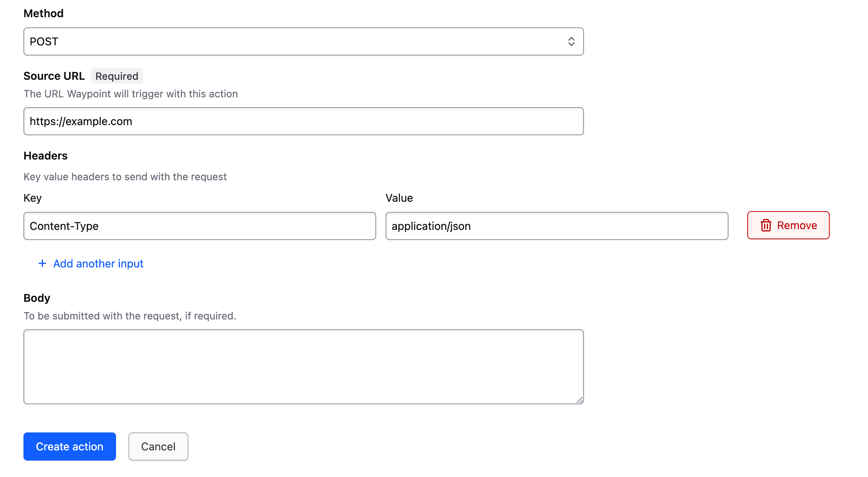Open the Method dropdown showing POST
Screen dimensions: 868x477
[x=297, y=41]
